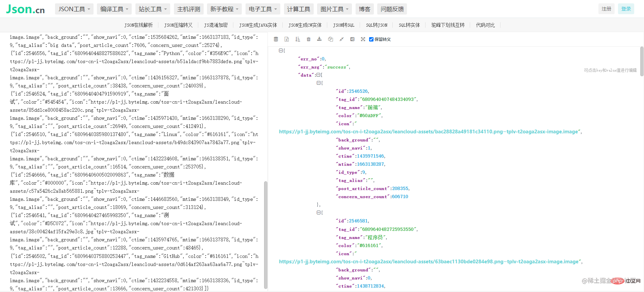Open the 编译工具 dropdown menu
The width and height of the screenshot is (644, 292).
click(114, 9)
